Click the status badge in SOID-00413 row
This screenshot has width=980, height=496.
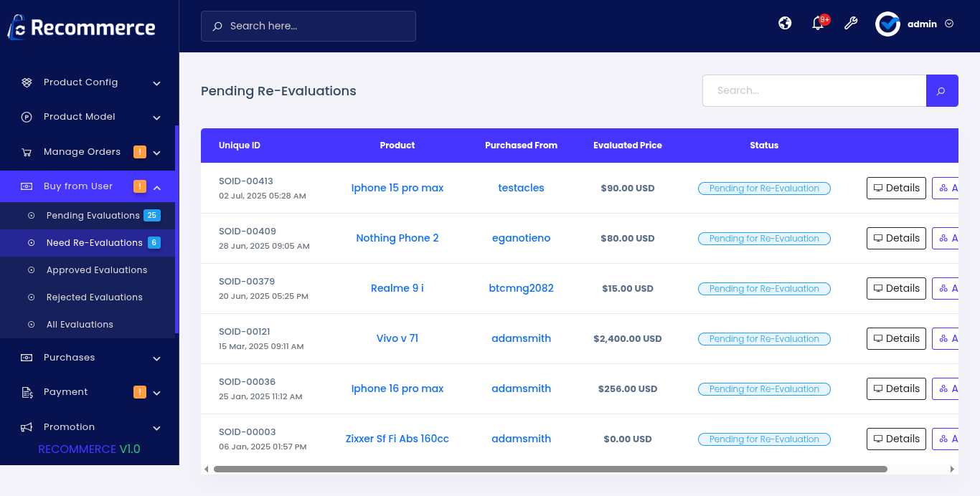pyautogui.click(x=764, y=189)
